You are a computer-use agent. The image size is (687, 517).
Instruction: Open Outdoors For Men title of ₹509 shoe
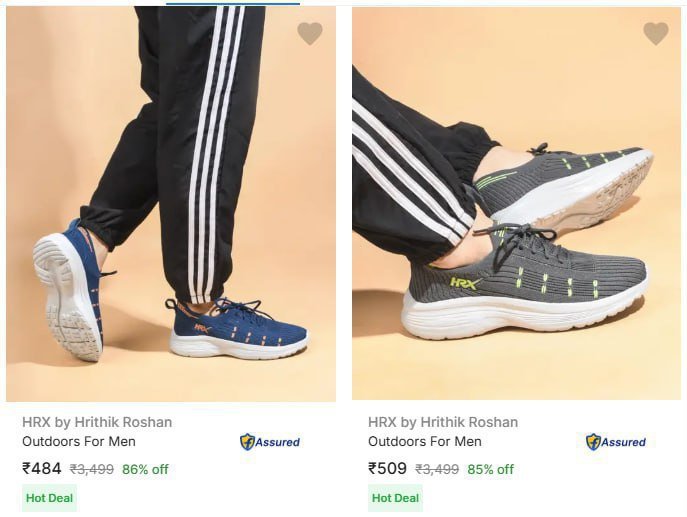coord(425,441)
